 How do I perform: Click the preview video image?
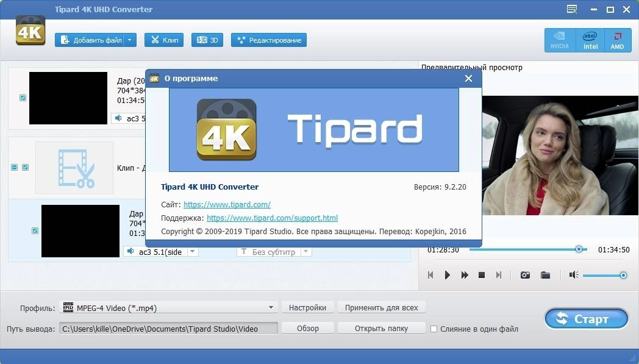pos(560,155)
